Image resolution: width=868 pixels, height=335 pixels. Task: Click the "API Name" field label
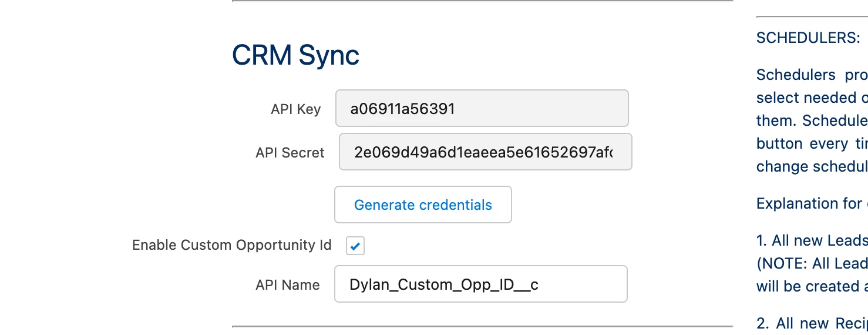[x=288, y=285]
